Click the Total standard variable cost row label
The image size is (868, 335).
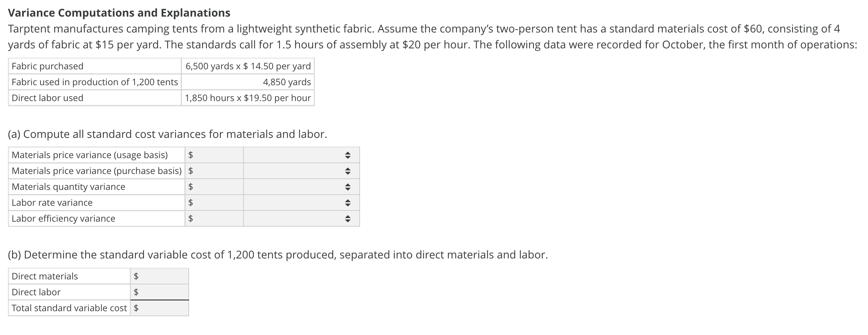click(69, 308)
